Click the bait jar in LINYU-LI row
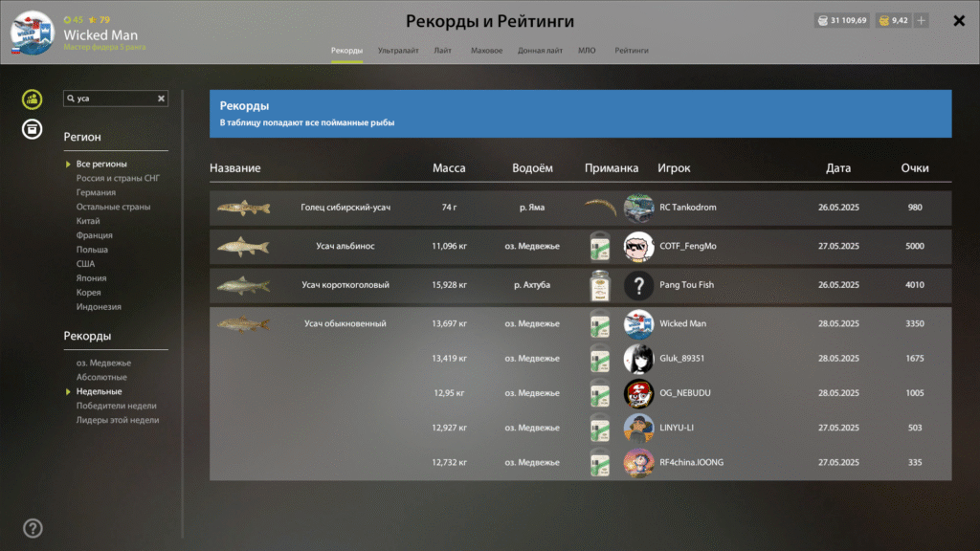Image resolution: width=980 pixels, height=551 pixels. pos(600,428)
